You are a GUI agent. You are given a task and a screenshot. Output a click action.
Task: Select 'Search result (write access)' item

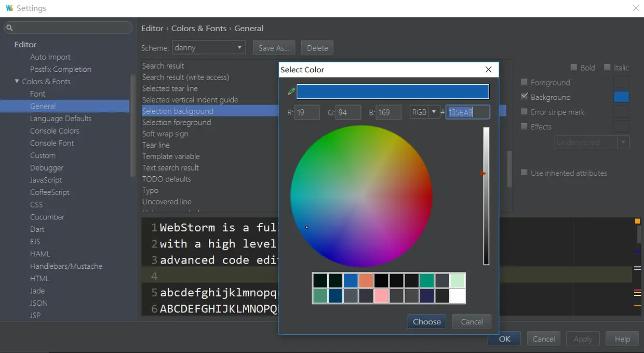tap(185, 77)
